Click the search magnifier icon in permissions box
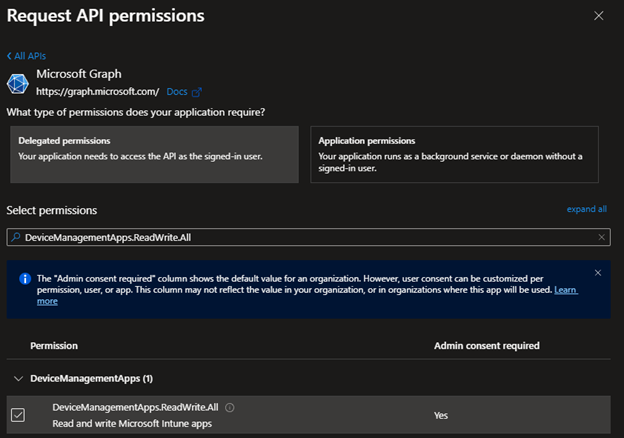 click(x=16, y=237)
